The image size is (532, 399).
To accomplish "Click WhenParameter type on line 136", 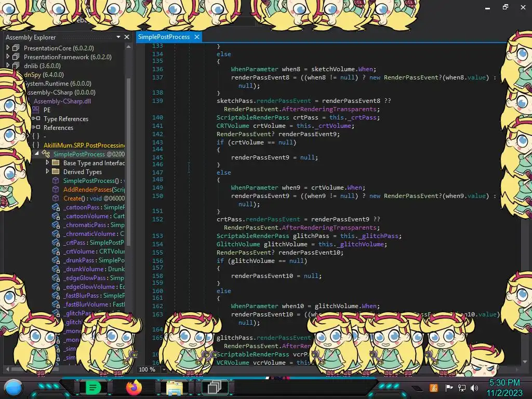I will [255, 69].
